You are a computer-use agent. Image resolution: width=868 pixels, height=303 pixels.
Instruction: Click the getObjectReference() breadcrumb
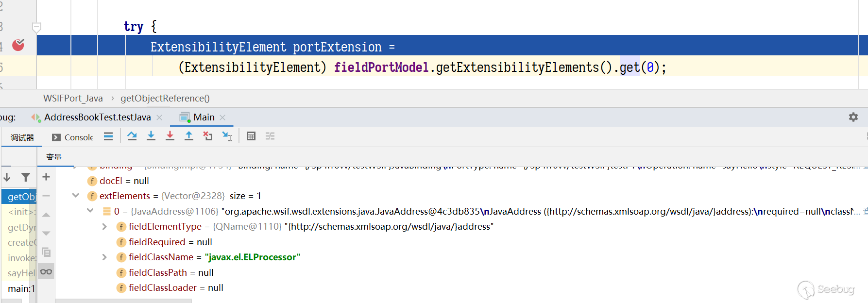coord(165,99)
